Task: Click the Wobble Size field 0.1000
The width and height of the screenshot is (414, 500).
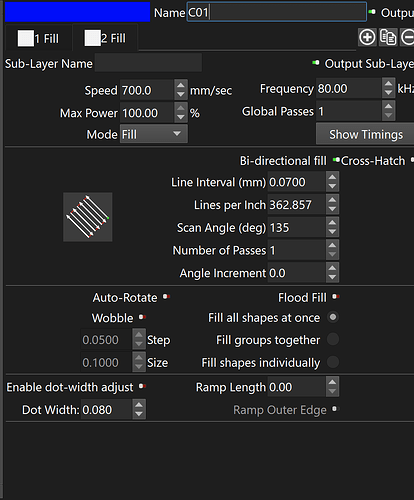Action: point(106,362)
